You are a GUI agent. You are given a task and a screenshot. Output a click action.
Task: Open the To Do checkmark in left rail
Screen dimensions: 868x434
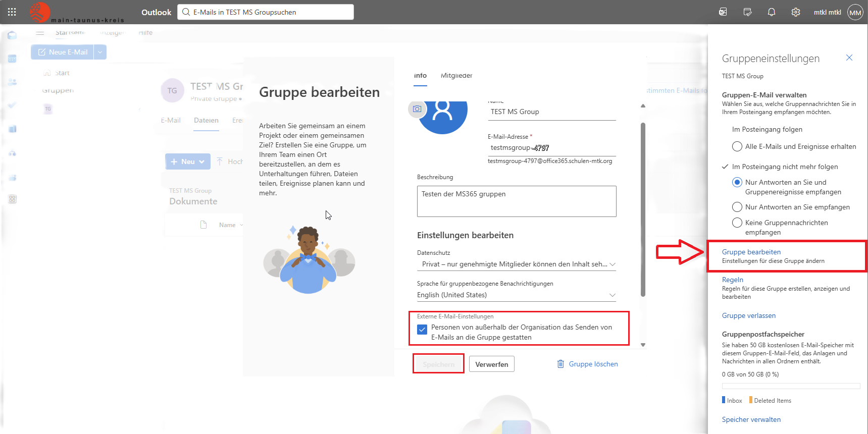12,105
